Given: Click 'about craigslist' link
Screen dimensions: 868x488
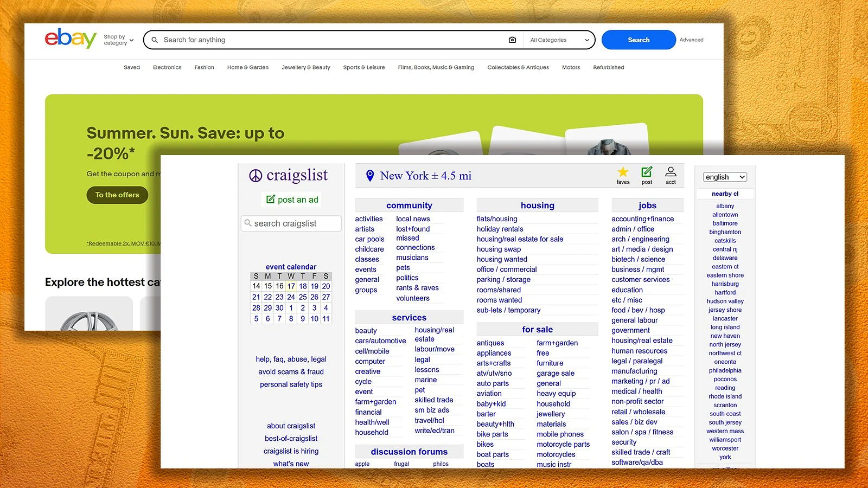Looking at the screenshot, I should pos(291,426).
